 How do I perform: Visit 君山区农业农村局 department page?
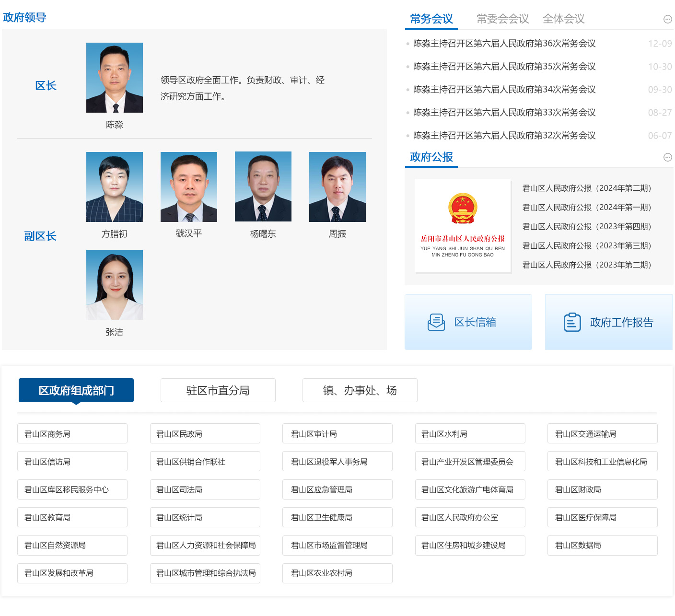[337, 573]
